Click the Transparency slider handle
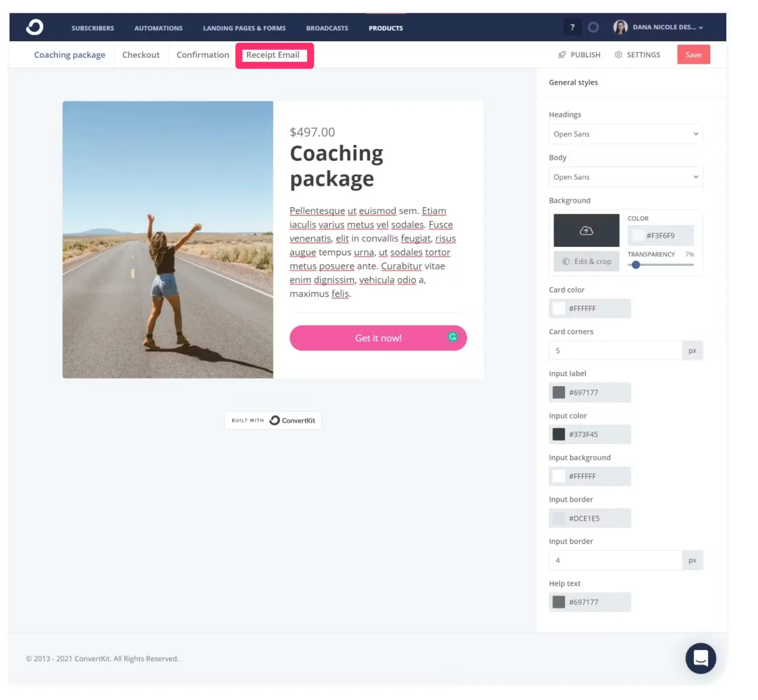 pos(636,265)
